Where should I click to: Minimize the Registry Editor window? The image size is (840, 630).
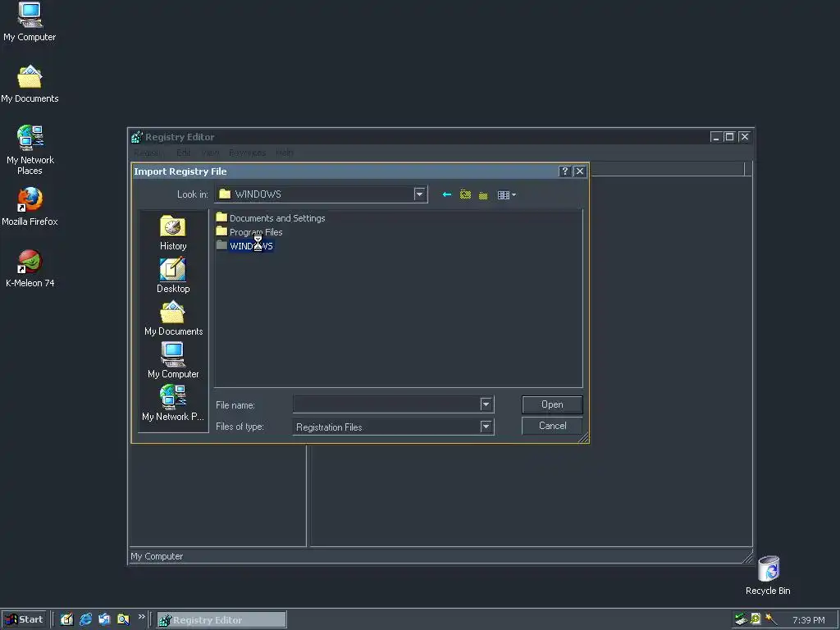715,137
